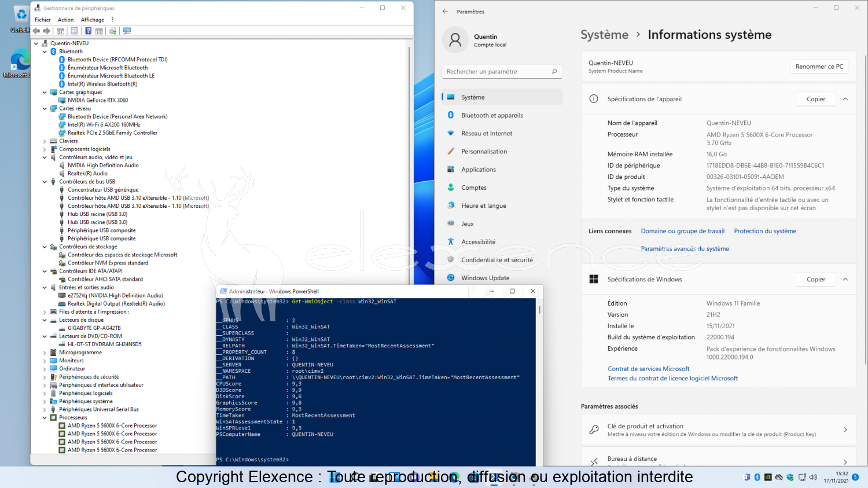Expand the Composants logiciels category
Viewport: 868px width, 488px height.
[45, 149]
